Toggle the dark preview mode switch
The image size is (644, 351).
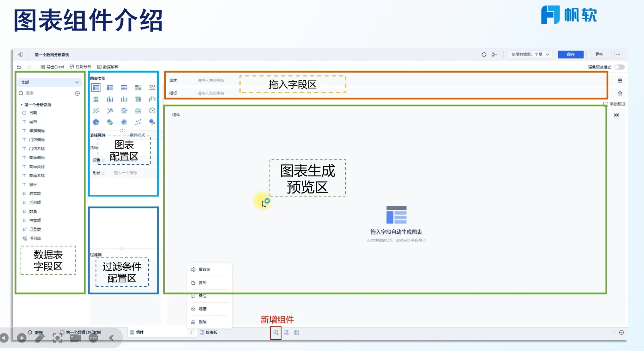619,67
